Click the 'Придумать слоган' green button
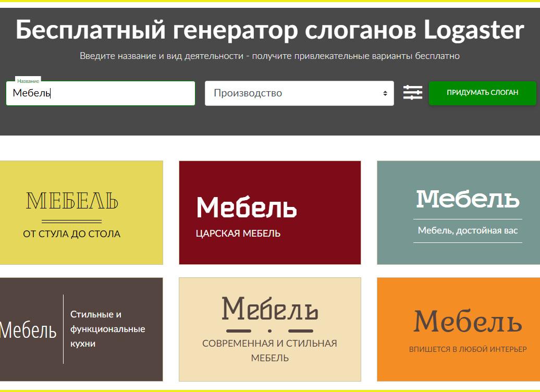 pyautogui.click(x=482, y=93)
